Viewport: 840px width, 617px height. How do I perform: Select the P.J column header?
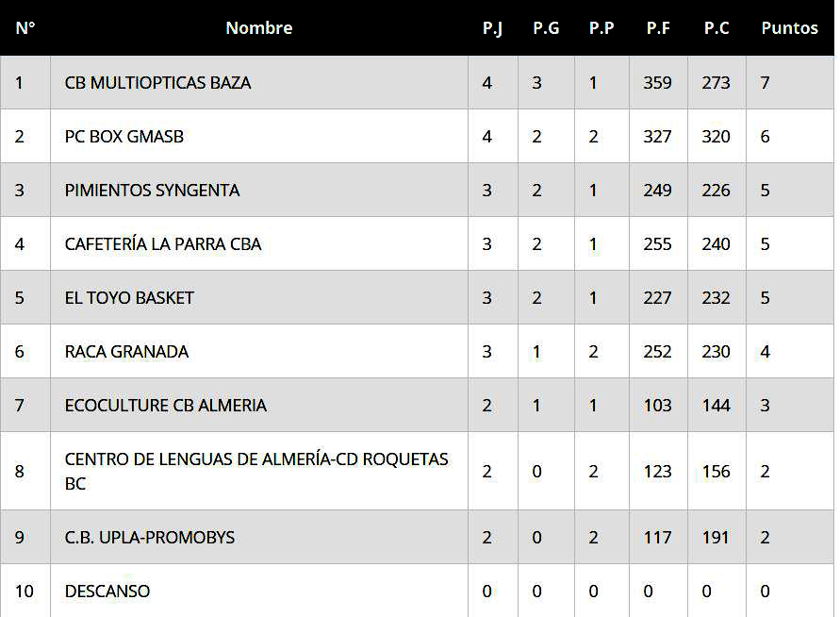492,28
